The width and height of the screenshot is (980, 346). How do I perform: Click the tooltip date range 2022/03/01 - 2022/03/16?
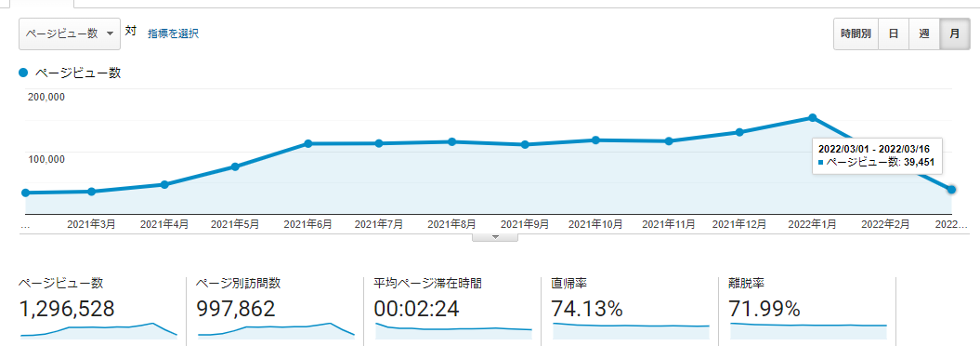coord(874,149)
